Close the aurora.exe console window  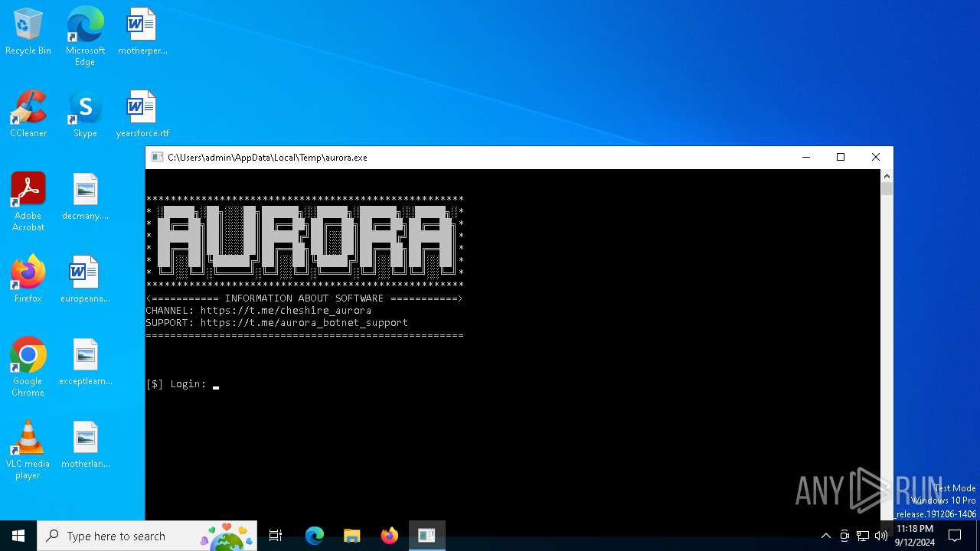(876, 157)
